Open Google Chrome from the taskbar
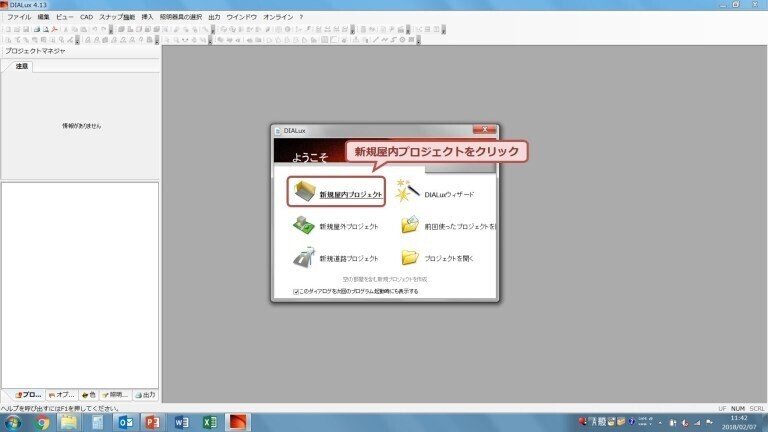 click(42, 422)
